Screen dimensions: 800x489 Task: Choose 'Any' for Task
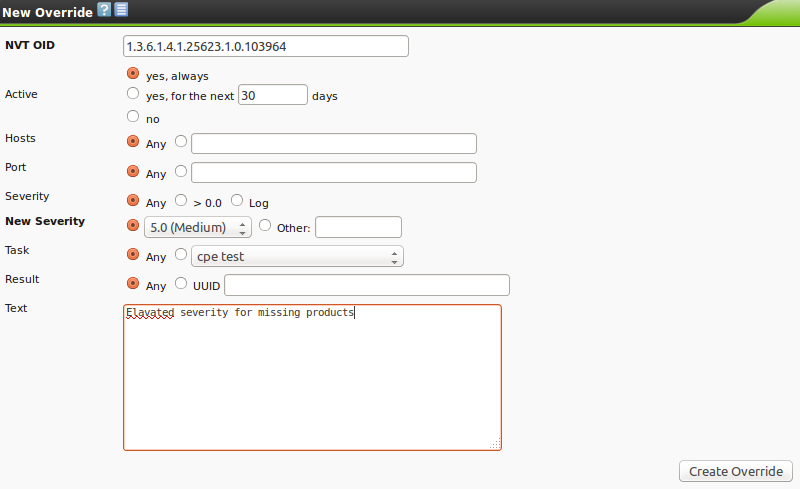(133, 254)
